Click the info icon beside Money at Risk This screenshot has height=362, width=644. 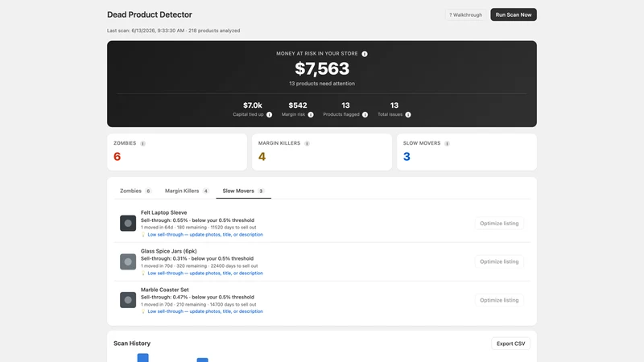[x=365, y=54]
